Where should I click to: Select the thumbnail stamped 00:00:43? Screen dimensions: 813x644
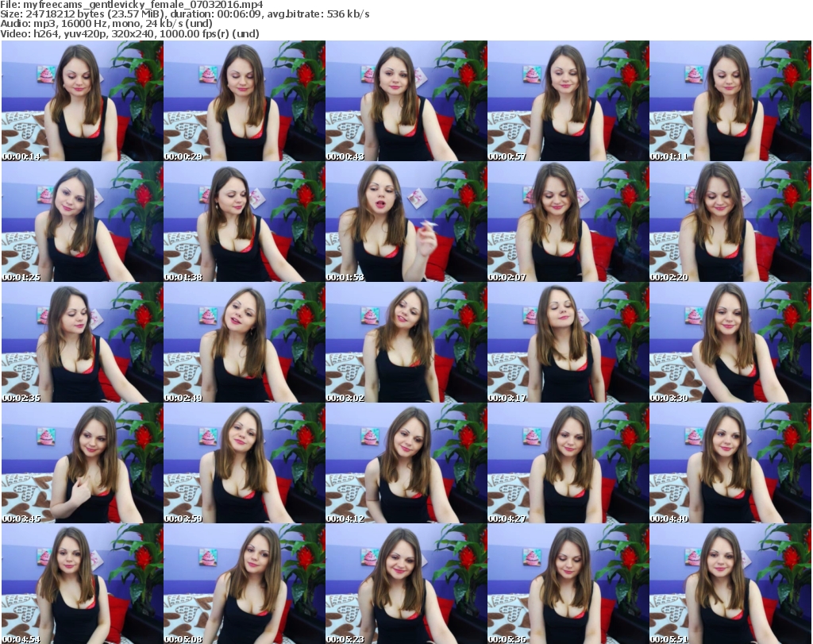click(x=406, y=101)
